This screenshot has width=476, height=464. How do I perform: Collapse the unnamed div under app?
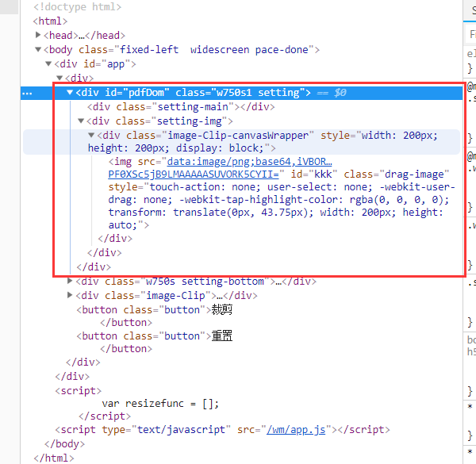(x=59, y=78)
